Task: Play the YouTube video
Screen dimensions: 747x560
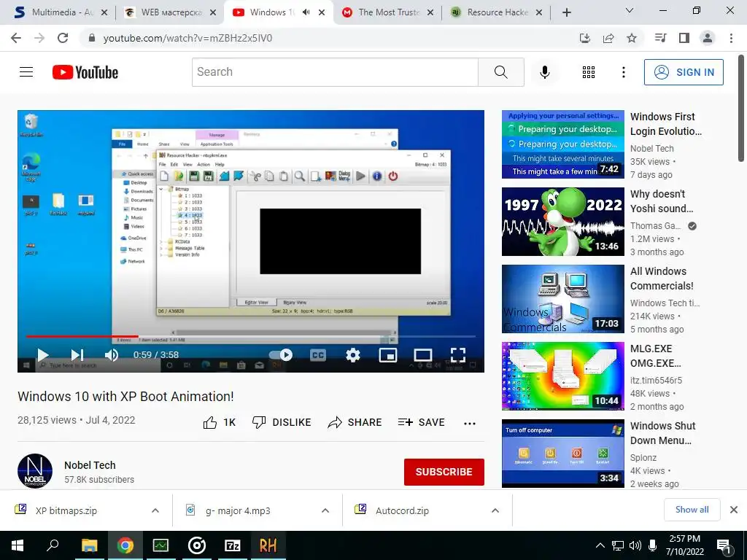Action: tap(43, 355)
